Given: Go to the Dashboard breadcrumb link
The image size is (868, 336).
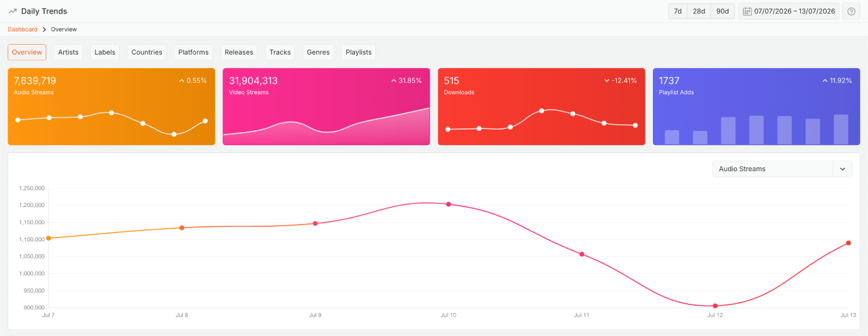Looking at the screenshot, I should (x=22, y=29).
